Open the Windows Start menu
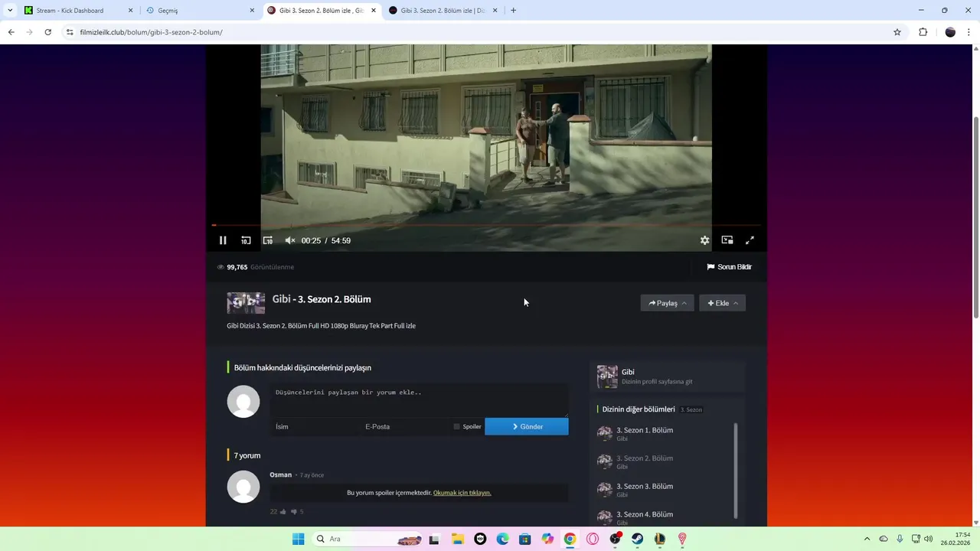This screenshot has height=551, width=980. click(298, 539)
